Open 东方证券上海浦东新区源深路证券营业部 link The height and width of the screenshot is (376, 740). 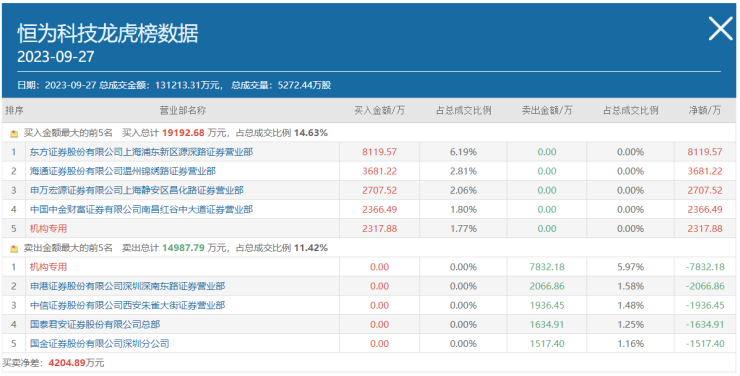coord(141,152)
